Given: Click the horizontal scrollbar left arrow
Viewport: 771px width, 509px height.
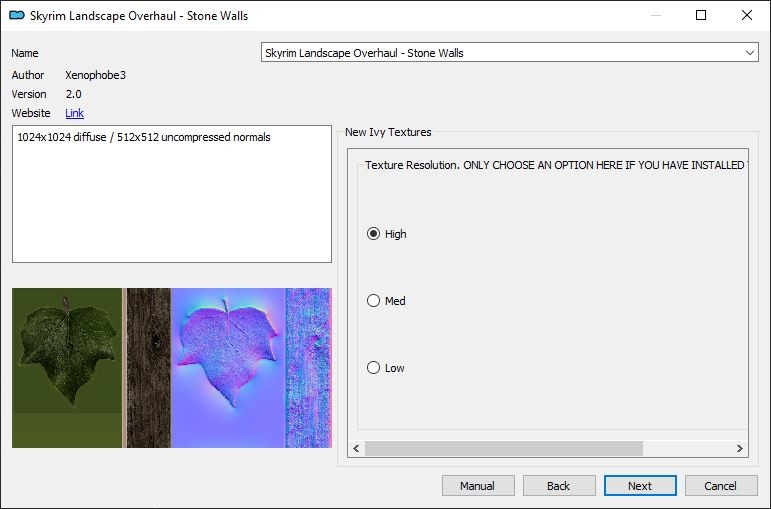Looking at the screenshot, I should pos(356,449).
